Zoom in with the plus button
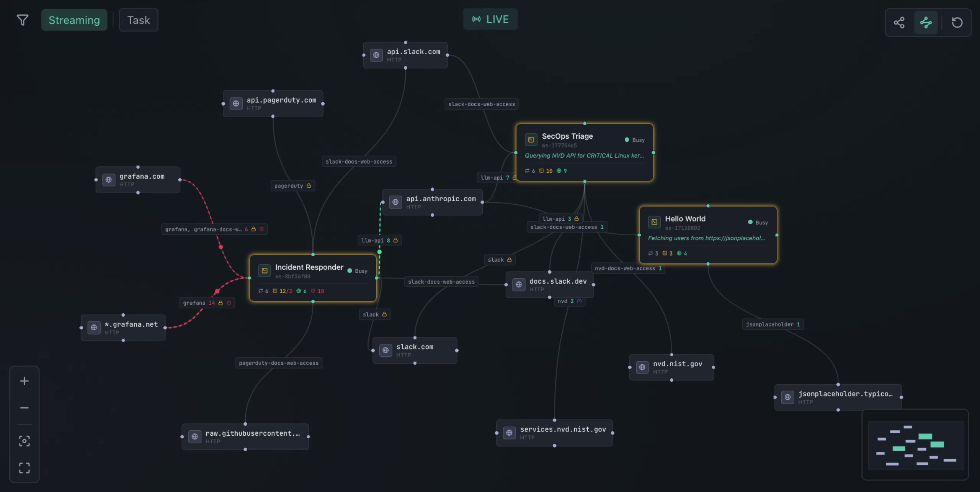Viewport: 980px width, 492px height. (24, 381)
